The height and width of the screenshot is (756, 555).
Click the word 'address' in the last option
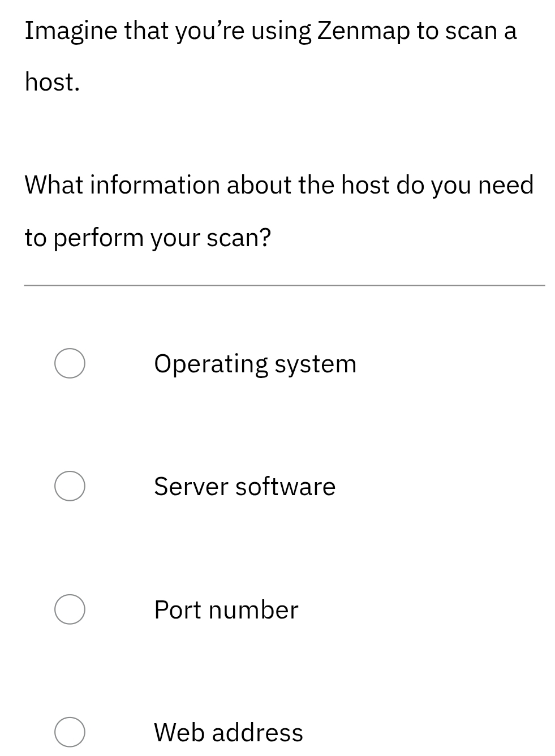tap(257, 732)
